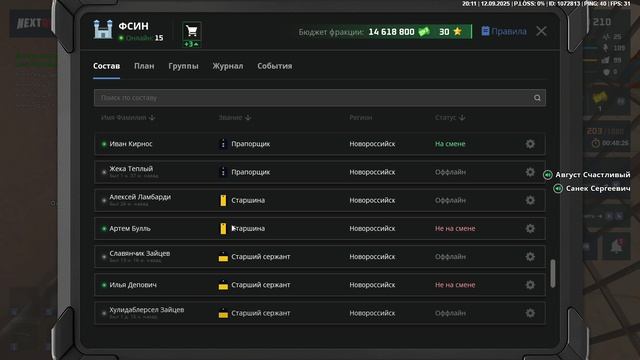Click rank icon of Славянчик Зайцев
This screenshot has width=640, height=360.
[x=223, y=257]
